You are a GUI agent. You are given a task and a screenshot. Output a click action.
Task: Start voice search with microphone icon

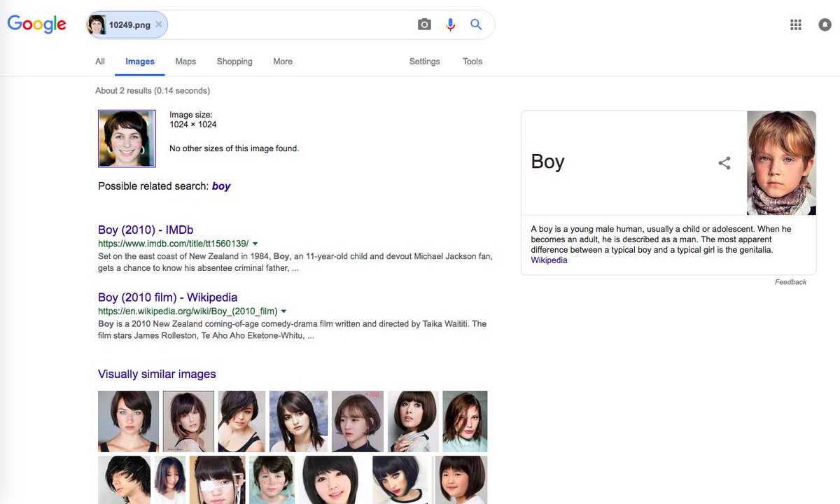450,24
